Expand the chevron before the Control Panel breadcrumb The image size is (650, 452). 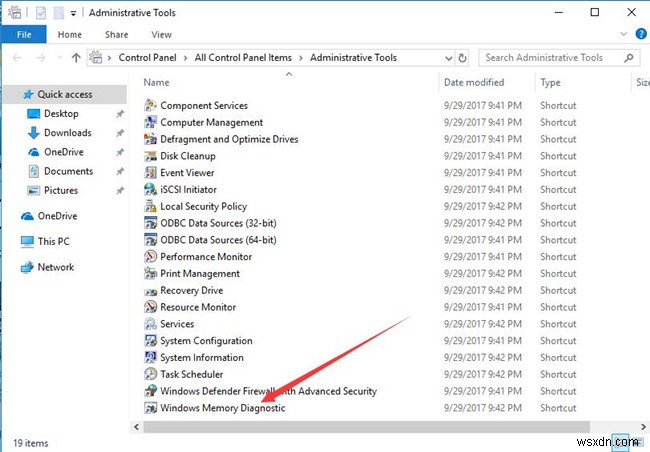point(109,58)
